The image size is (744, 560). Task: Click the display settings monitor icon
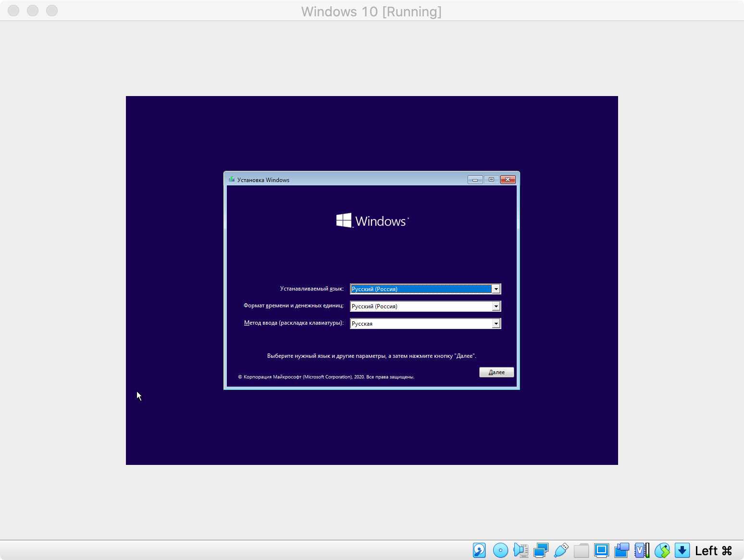[601, 550]
